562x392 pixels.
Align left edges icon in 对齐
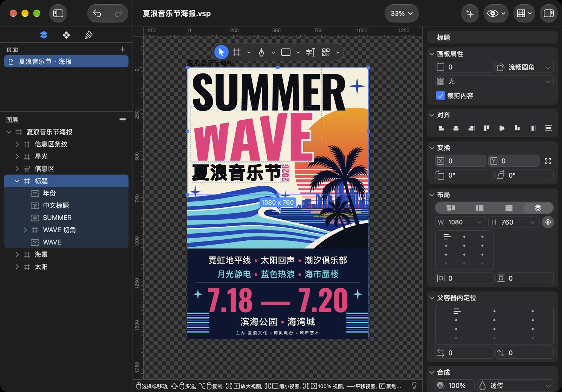tap(440, 128)
